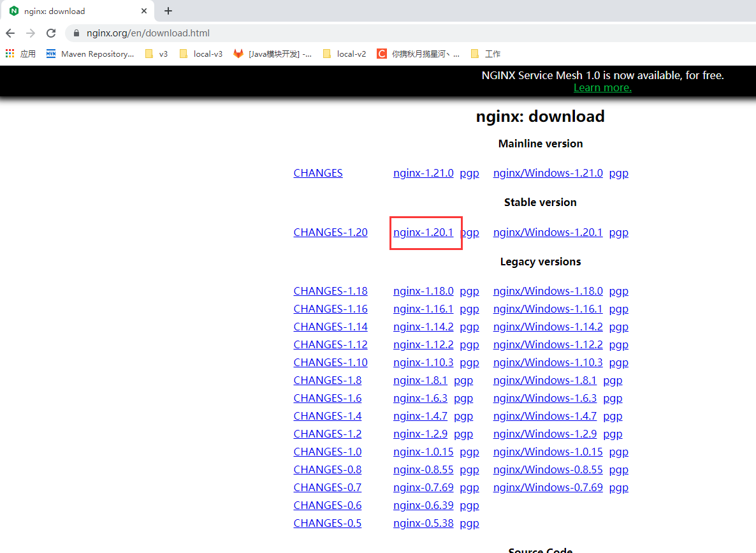Download nginx/Windows-1.10.3
Screen dimensions: 756x553
tap(548, 363)
